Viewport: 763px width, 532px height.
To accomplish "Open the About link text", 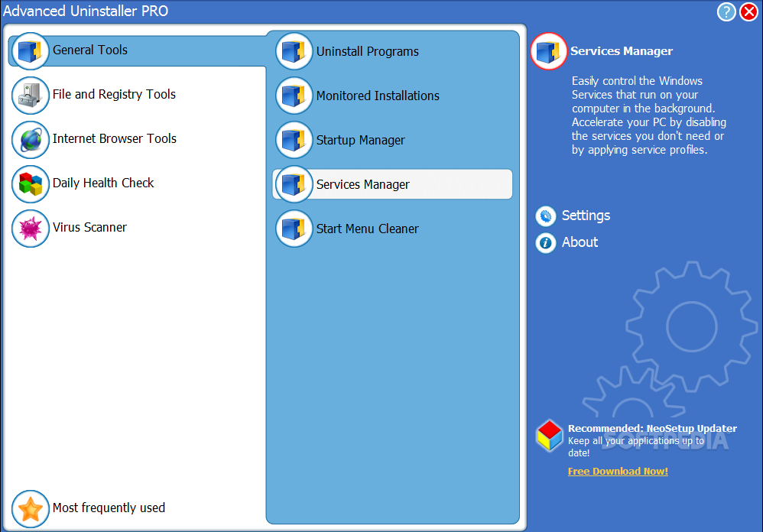I will click(x=580, y=242).
